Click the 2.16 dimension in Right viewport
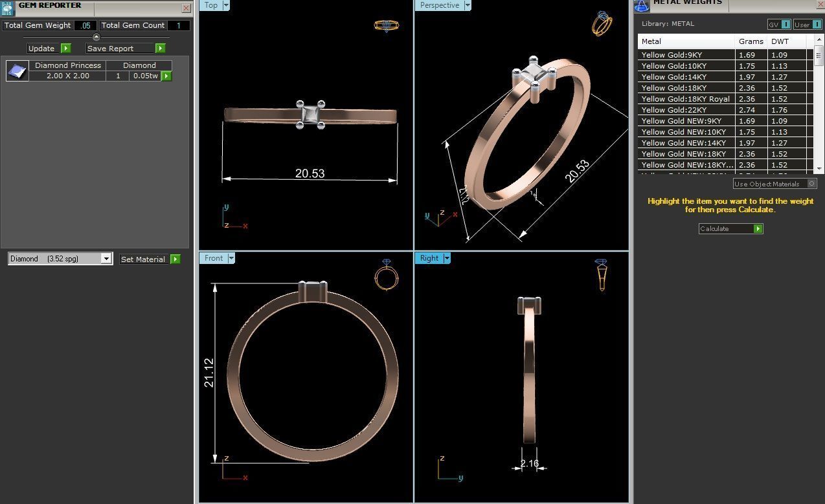 coord(530,463)
